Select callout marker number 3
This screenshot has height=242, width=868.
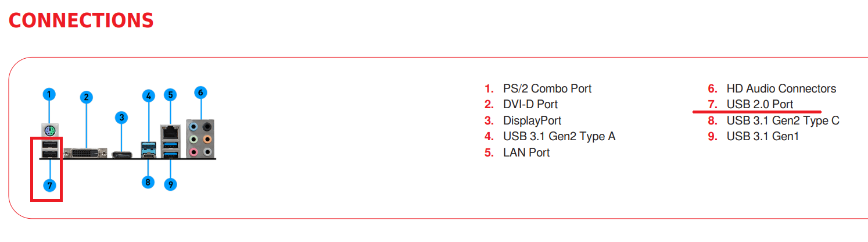121,118
